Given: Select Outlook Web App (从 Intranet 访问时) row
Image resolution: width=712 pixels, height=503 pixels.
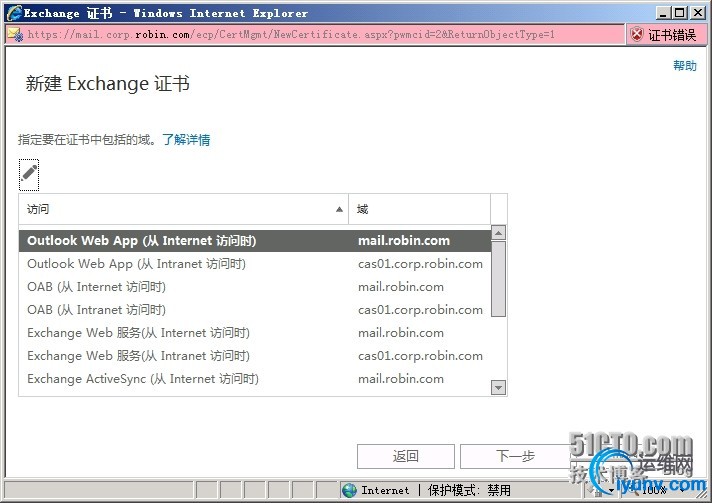Looking at the screenshot, I should (x=255, y=264).
